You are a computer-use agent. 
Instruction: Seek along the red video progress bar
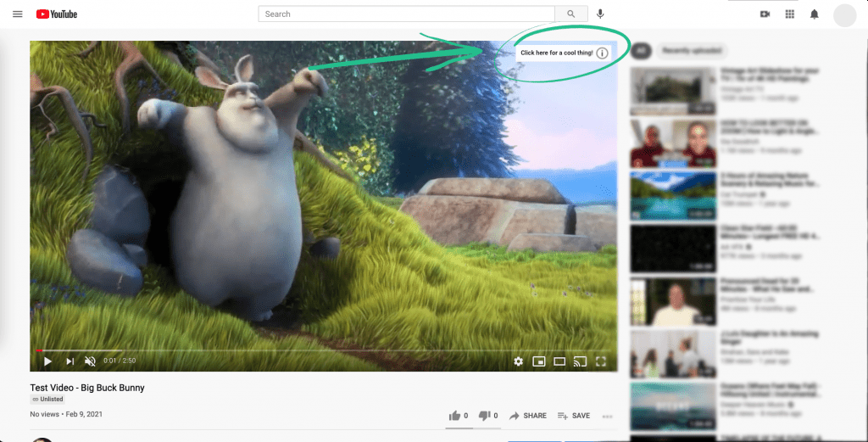pyautogui.click(x=323, y=350)
